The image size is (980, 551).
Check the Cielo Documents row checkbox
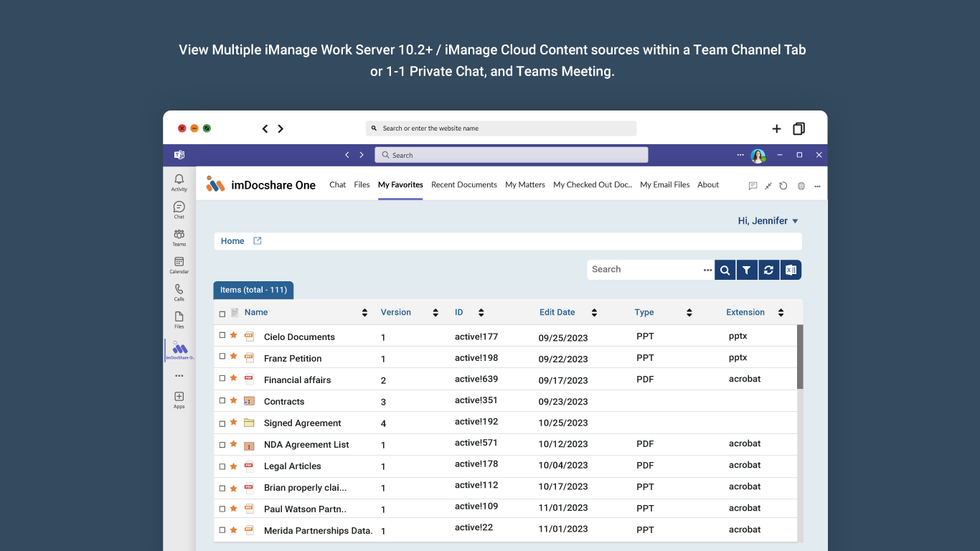tap(222, 335)
